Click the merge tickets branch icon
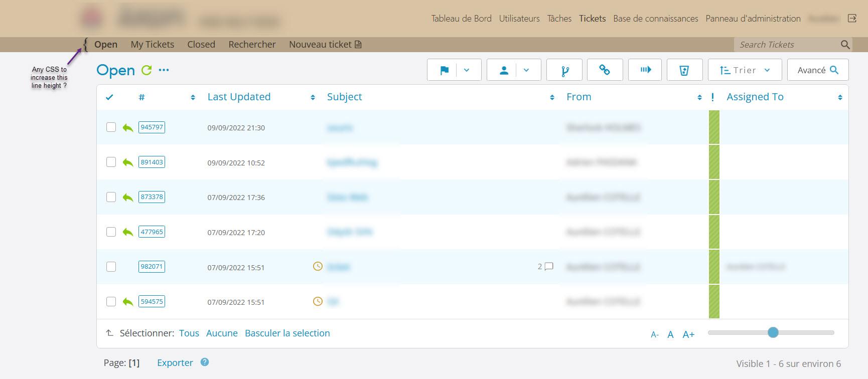 pyautogui.click(x=564, y=70)
